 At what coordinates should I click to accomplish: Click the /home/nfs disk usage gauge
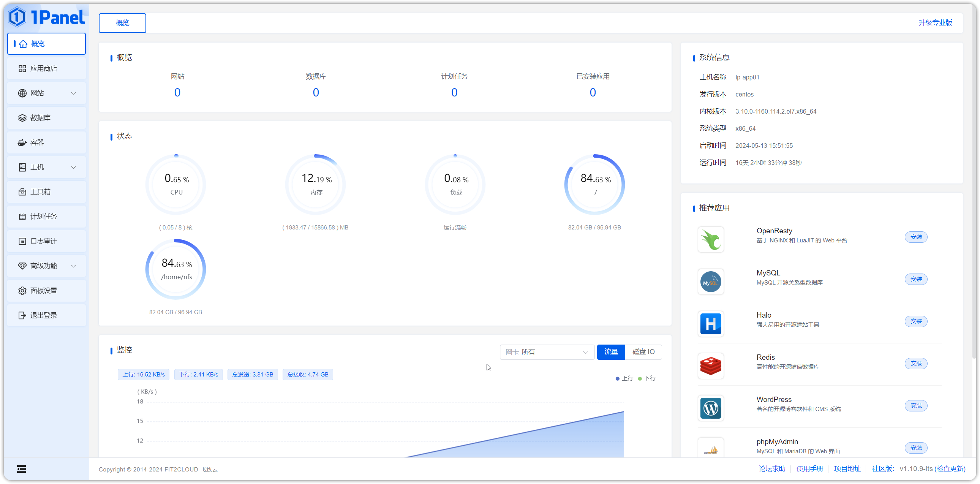pyautogui.click(x=176, y=269)
